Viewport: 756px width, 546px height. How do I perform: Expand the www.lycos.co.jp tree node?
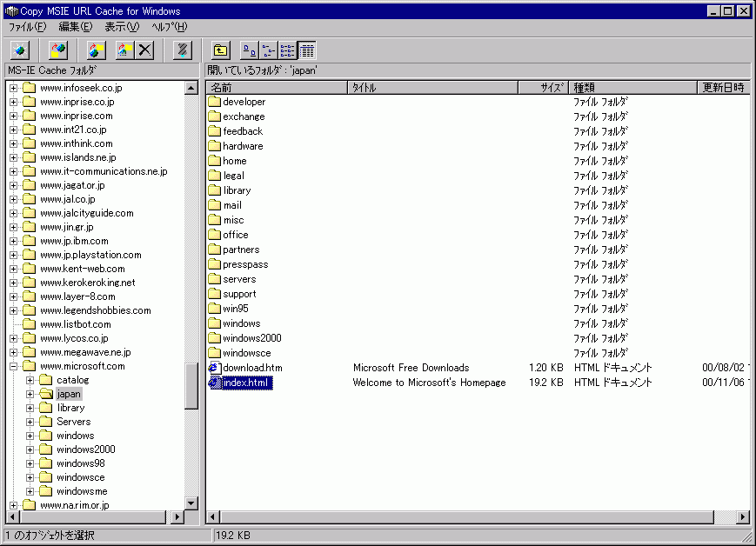[x=14, y=339]
